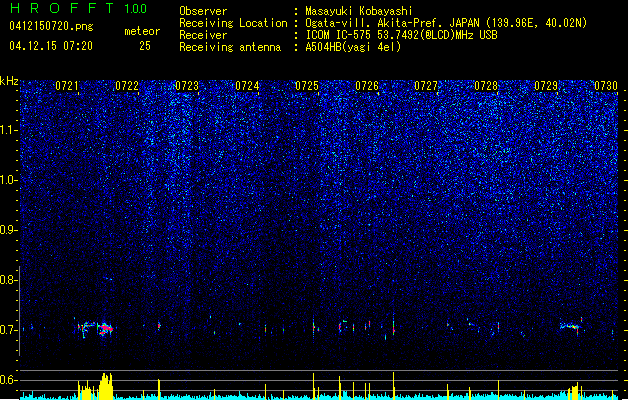Click the 0722 time marker

click(127, 86)
